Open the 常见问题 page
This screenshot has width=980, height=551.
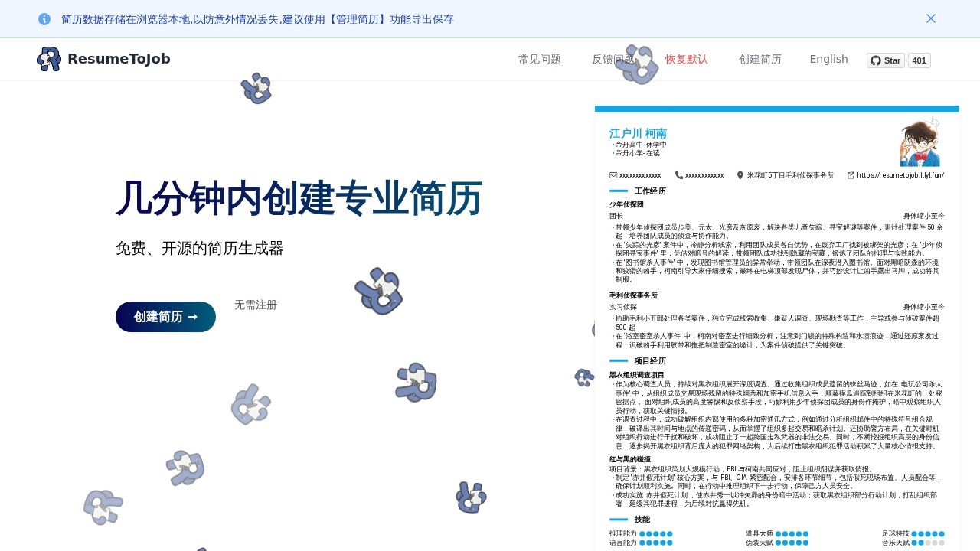[x=540, y=59]
